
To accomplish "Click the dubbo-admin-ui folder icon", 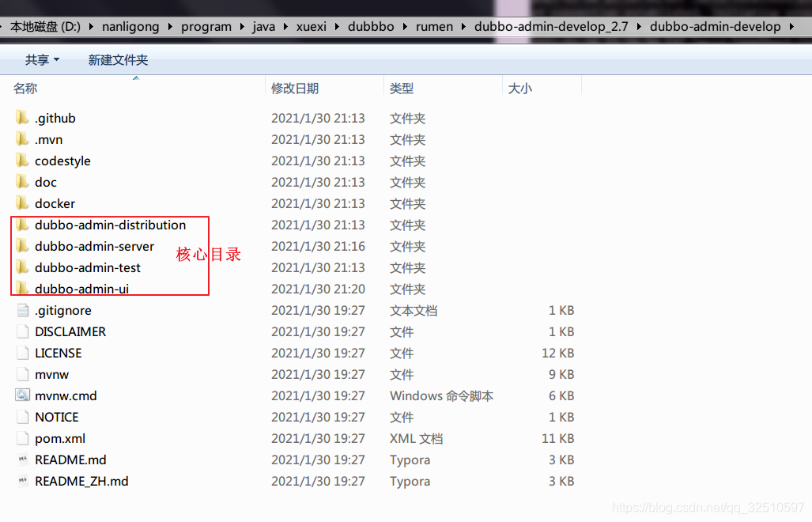I will pos(22,289).
